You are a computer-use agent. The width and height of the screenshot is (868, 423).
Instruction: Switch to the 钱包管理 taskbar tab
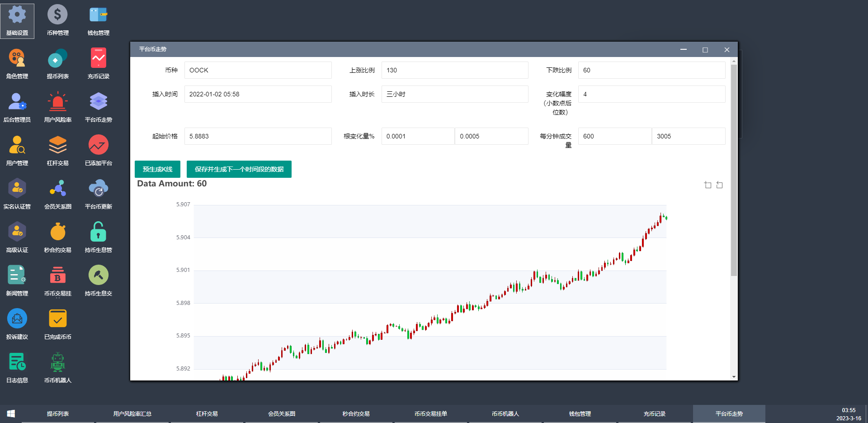(580, 413)
